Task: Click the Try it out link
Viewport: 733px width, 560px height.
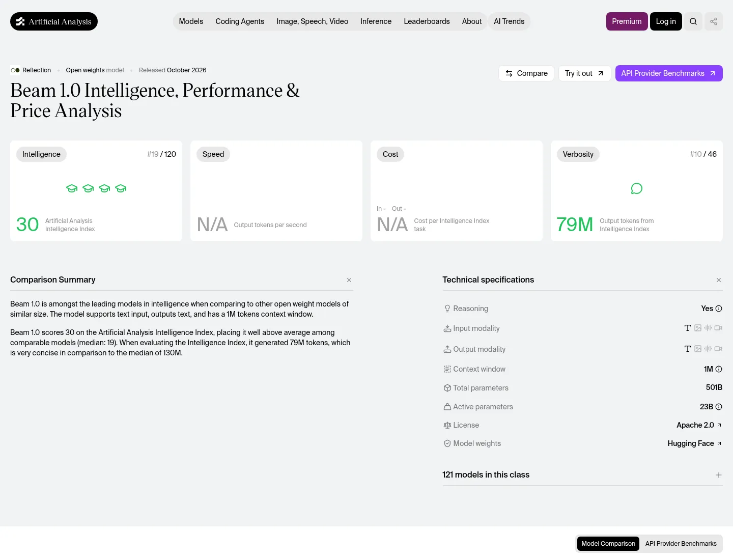Action: [x=584, y=73]
